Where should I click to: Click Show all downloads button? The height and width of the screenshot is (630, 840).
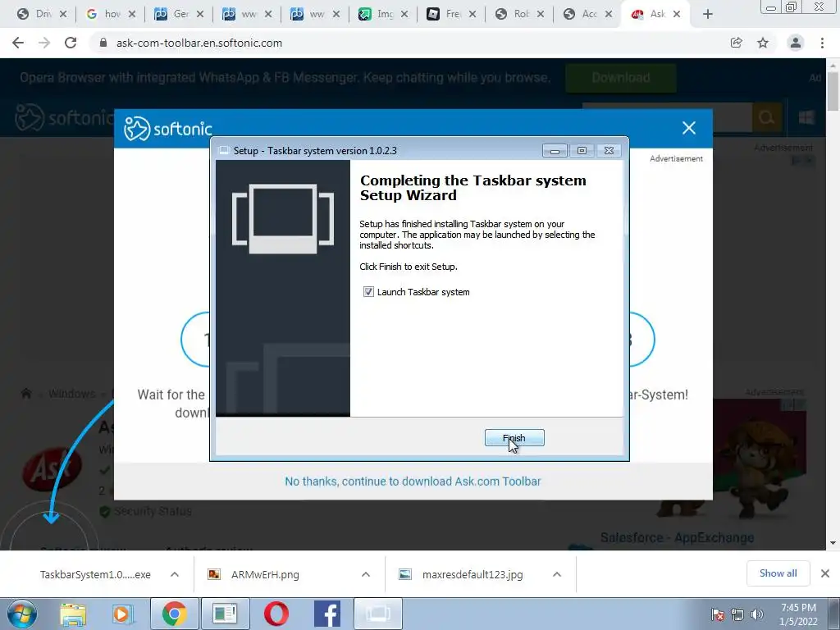coord(778,573)
